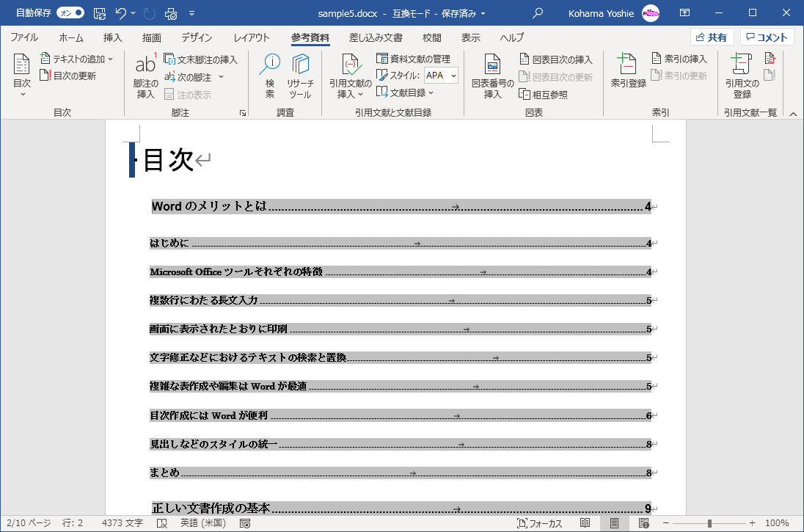804x532 pixels.
Task: Open the リサーチツール icon
Action: tap(301, 76)
